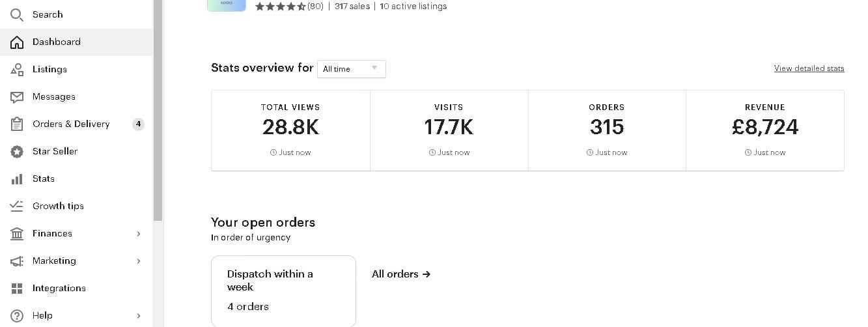This screenshot has height=327, width=868.
Task: Open the View detailed stats link
Action: [x=809, y=68]
